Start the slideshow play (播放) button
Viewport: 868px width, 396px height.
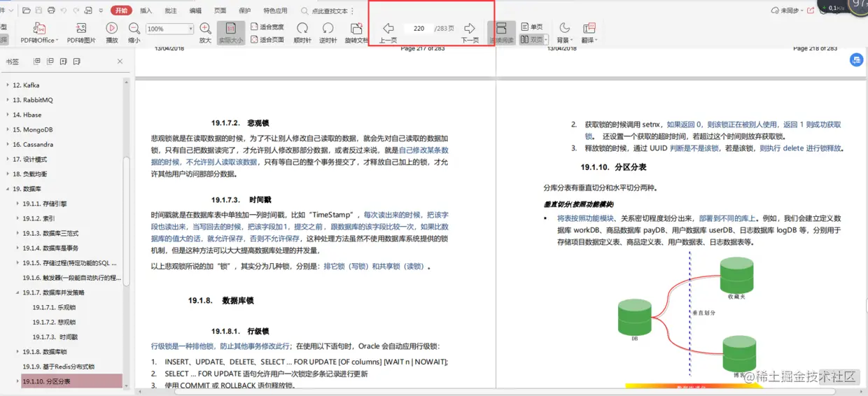point(112,32)
